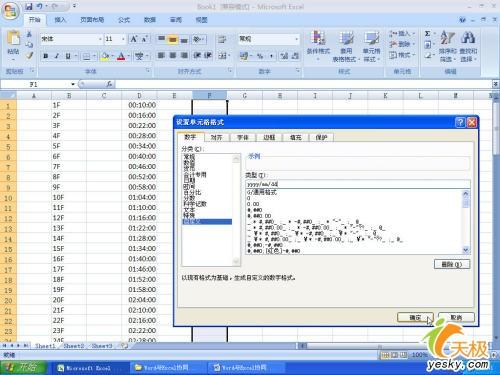Click the Align Text Left icon
Screen dimensions: 500x375
[161, 55]
